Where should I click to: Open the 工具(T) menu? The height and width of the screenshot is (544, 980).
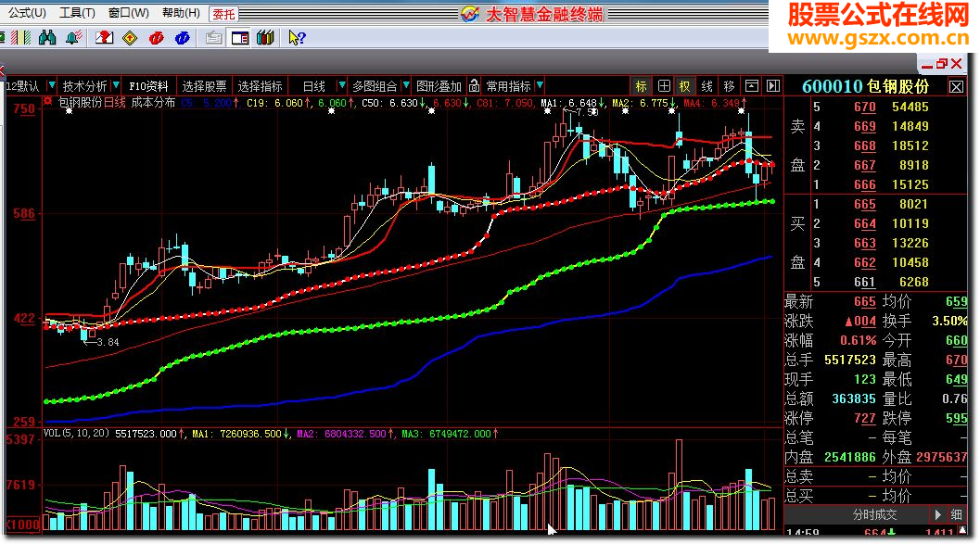[77, 12]
